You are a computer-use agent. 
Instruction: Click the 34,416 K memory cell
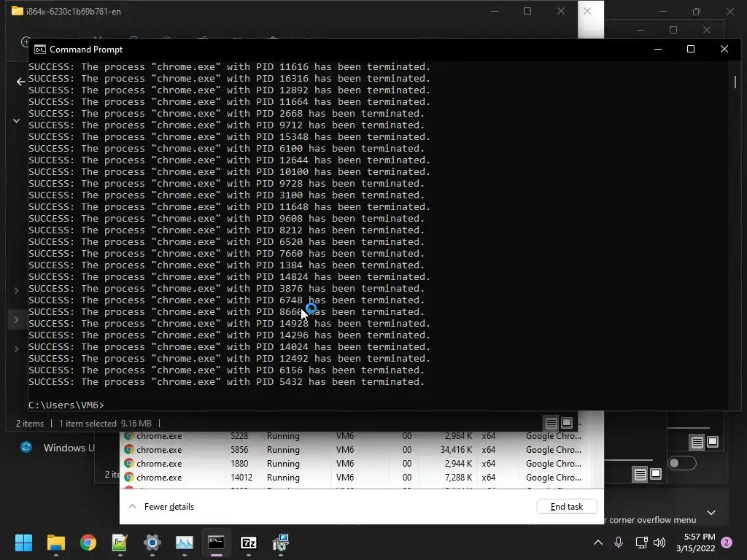(x=456, y=449)
